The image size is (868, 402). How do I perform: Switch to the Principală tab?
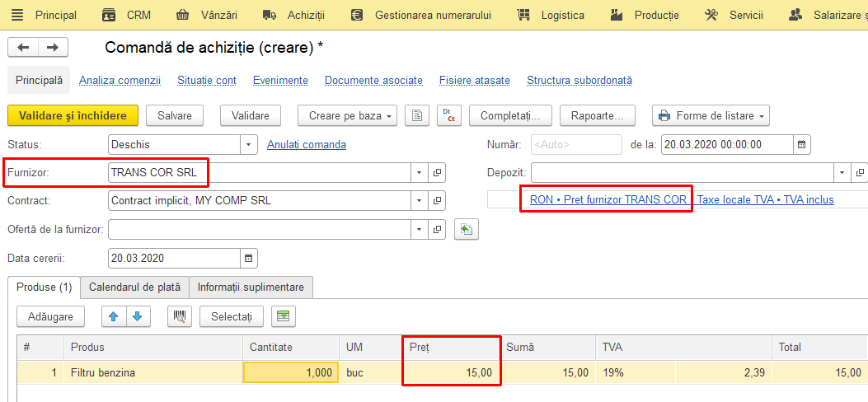click(39, 80)
